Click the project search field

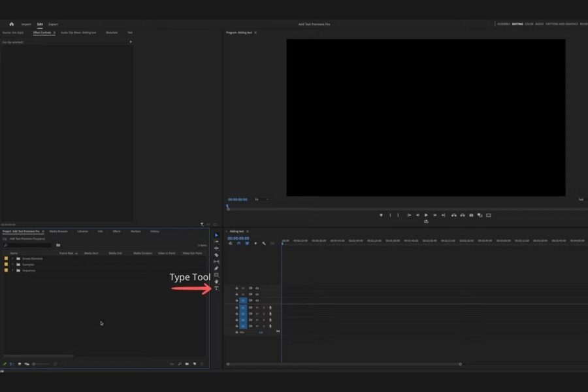[x=29, y=245]
